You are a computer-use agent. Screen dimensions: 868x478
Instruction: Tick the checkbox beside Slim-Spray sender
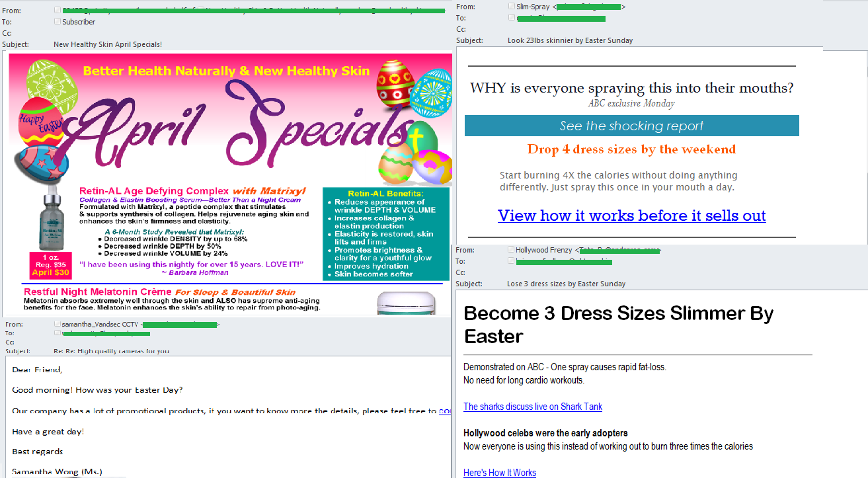click(512, 7)
